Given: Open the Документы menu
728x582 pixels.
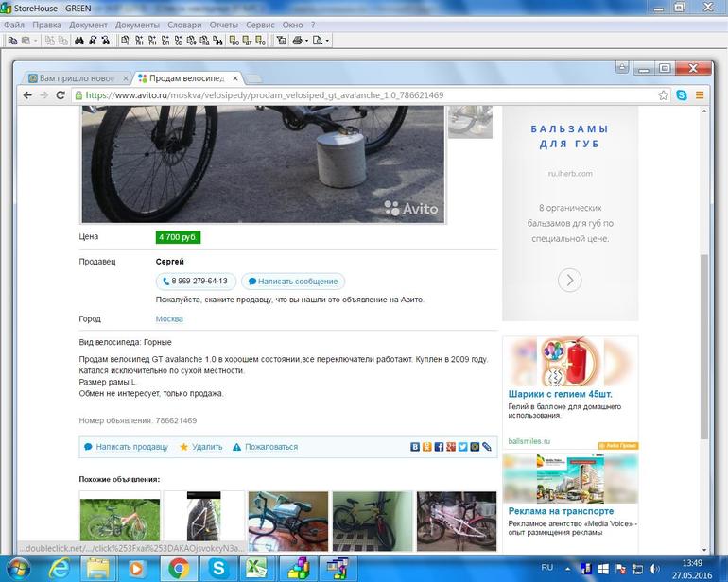Looking at the screenshot, I should pos(137,24).
